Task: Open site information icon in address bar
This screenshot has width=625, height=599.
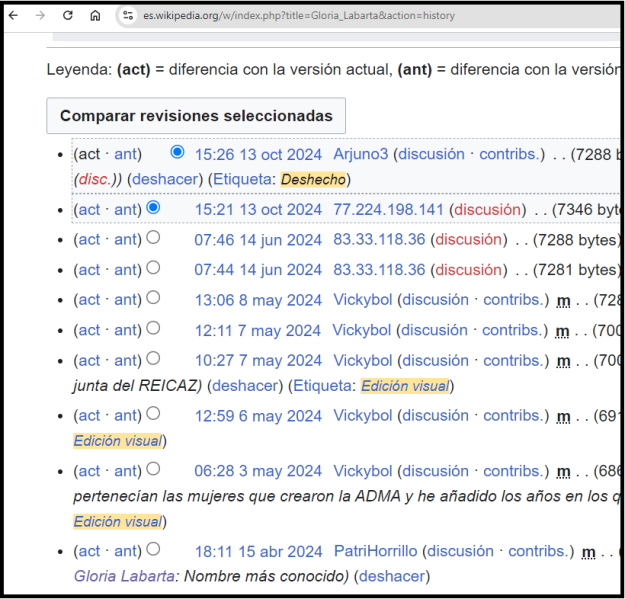Action: (x=127, y=16)
